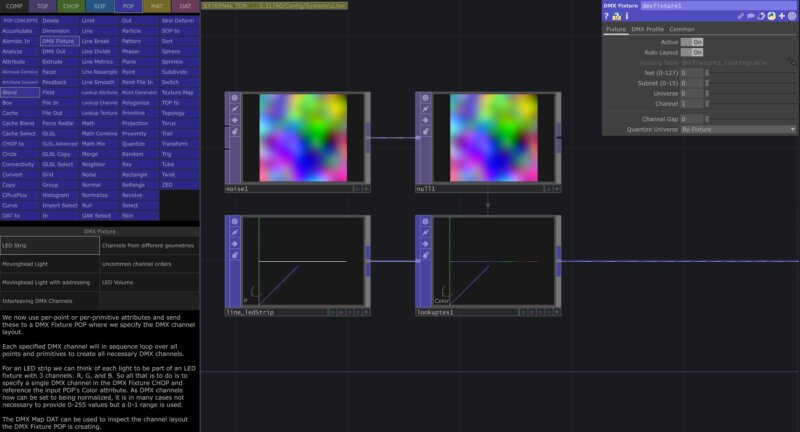Open operator help question mark icon
Image resolution: width=800 pixels, height=432 pixels.
point(607,17)
